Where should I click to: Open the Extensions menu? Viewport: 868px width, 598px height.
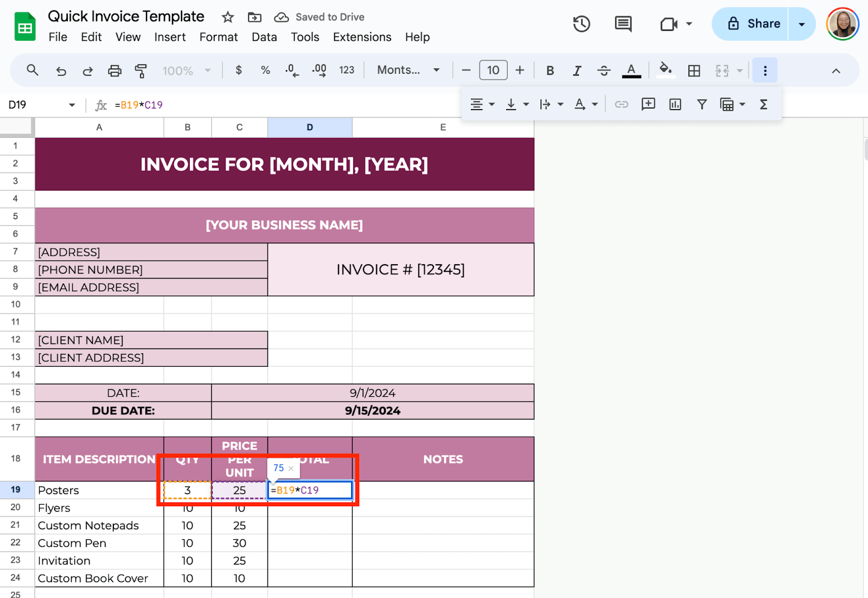pos(362,37)
